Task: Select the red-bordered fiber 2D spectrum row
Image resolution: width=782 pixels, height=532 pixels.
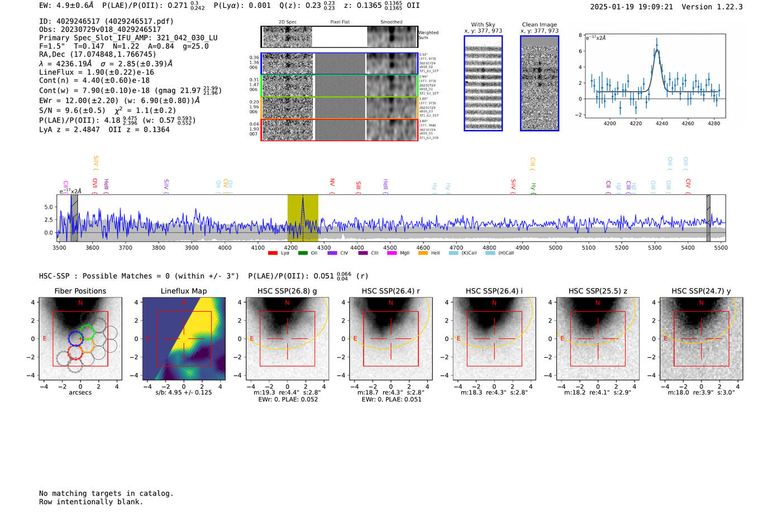Action: click(x=340, y=130)
